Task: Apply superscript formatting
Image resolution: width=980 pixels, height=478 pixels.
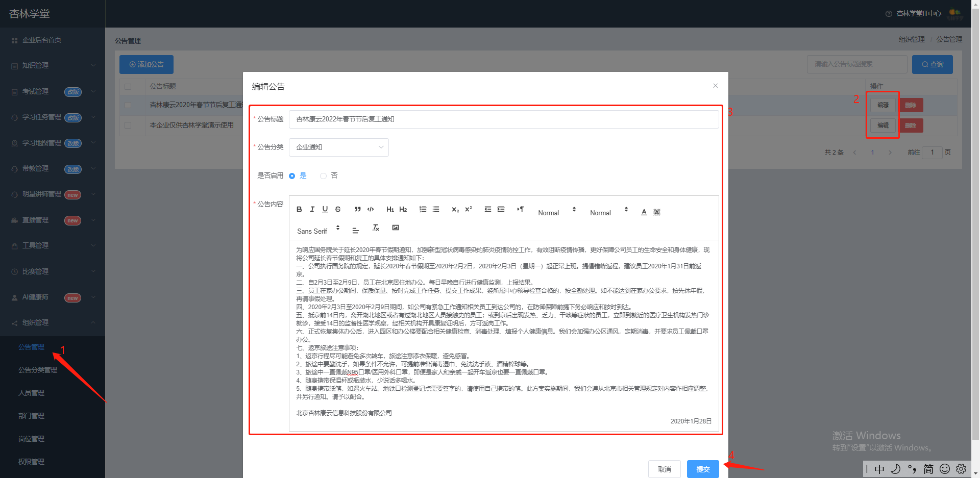Action: point(469,209)
